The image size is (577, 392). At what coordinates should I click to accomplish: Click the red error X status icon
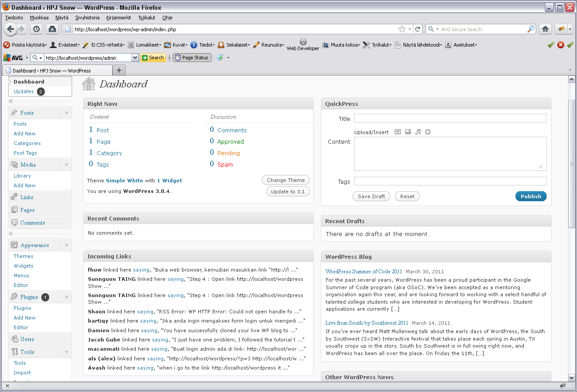[561, 45]
